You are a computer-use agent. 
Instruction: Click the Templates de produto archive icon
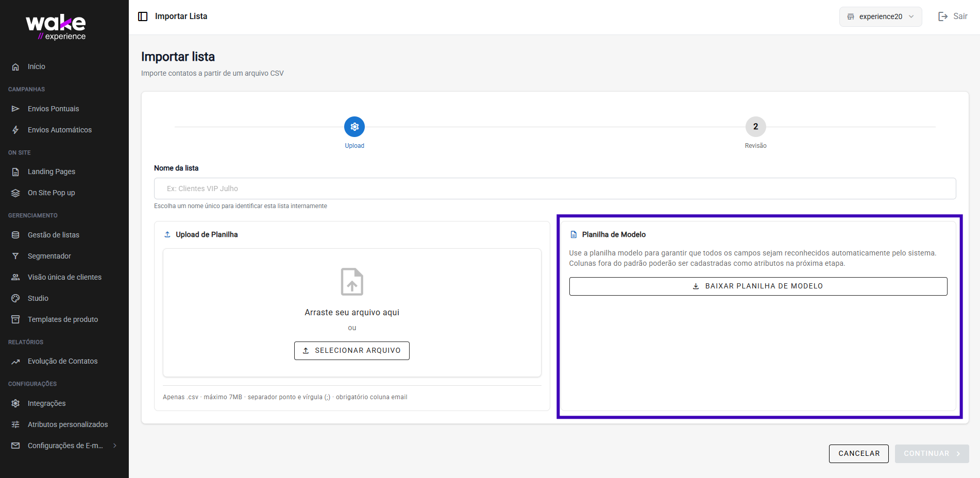pos(15,319)
